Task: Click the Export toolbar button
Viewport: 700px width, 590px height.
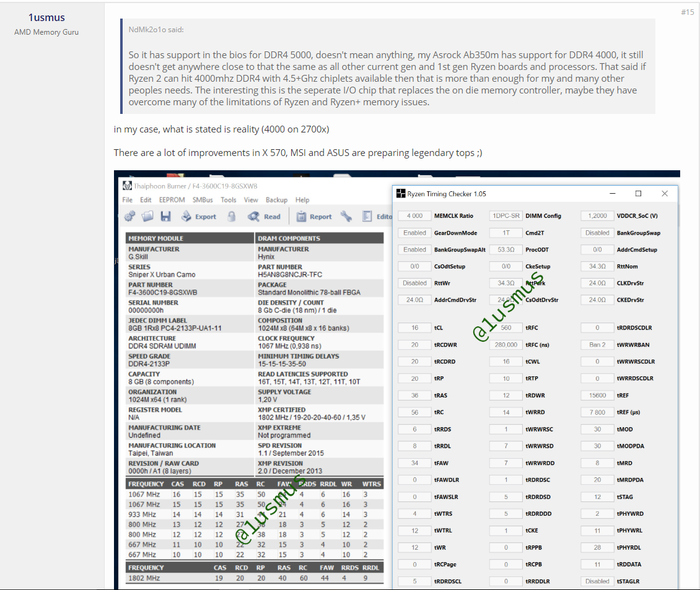Action: pyautogui.click(x=199, y=217)
